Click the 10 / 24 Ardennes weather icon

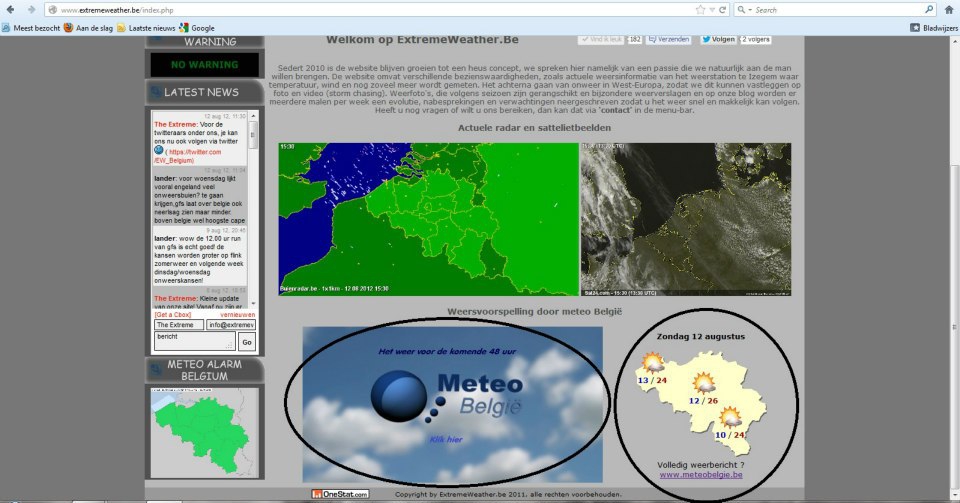730,419
